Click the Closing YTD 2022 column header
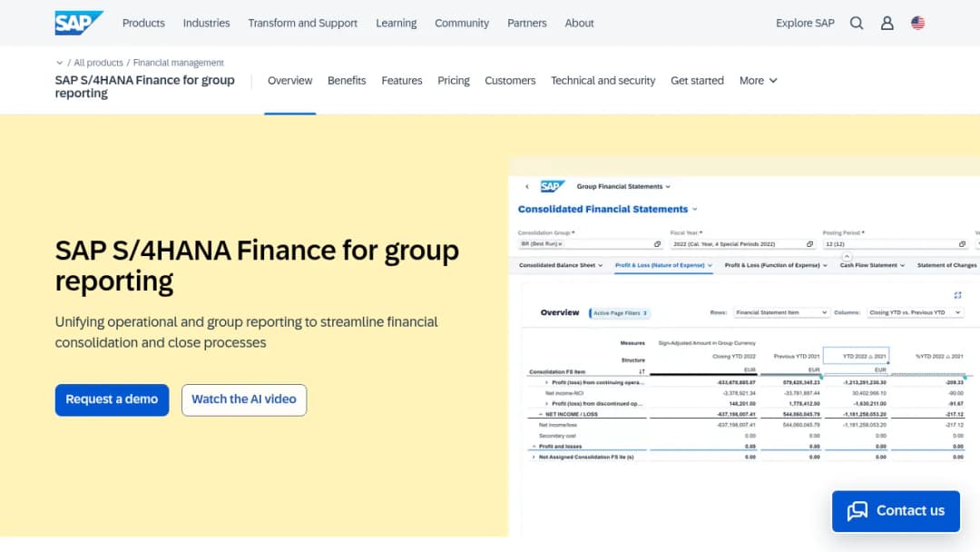This screenshot has height=552, width=980. (734, 356)
